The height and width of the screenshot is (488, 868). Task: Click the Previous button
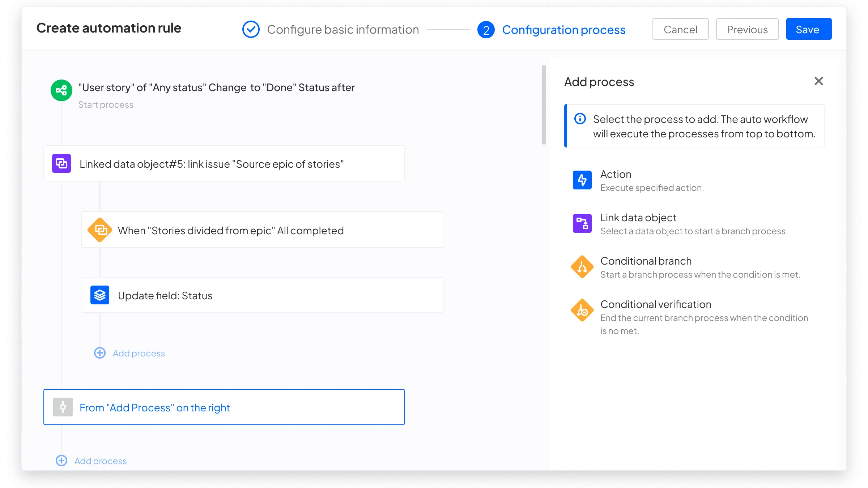pyautogui.click(x=747, y=29)
